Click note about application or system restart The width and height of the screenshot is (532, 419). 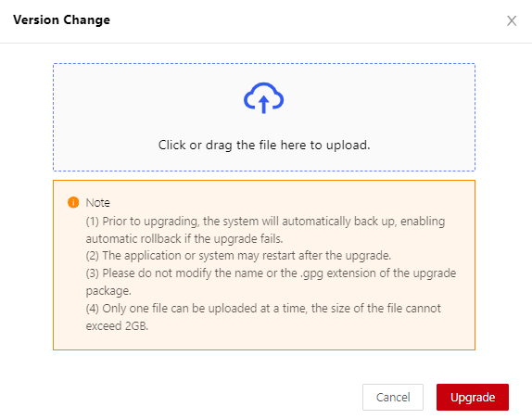238,256
